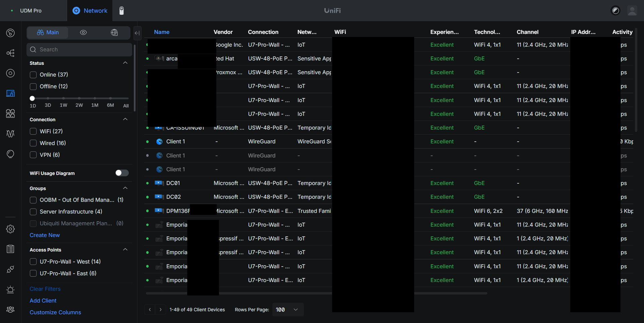Image resolution: width=644 pixels, height=323 pixels.
Task: Open the Rows Per Page dropdown
Action: coord(287,310)
